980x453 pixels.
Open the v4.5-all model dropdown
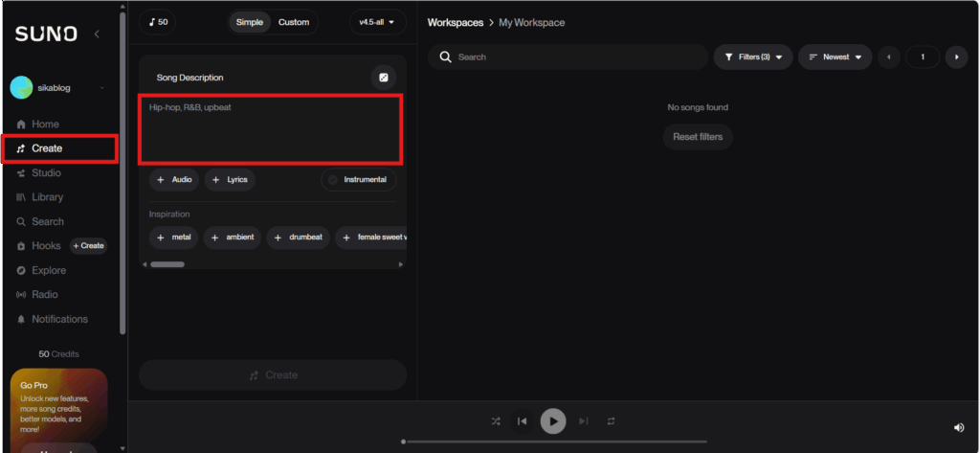pos(377,22)
